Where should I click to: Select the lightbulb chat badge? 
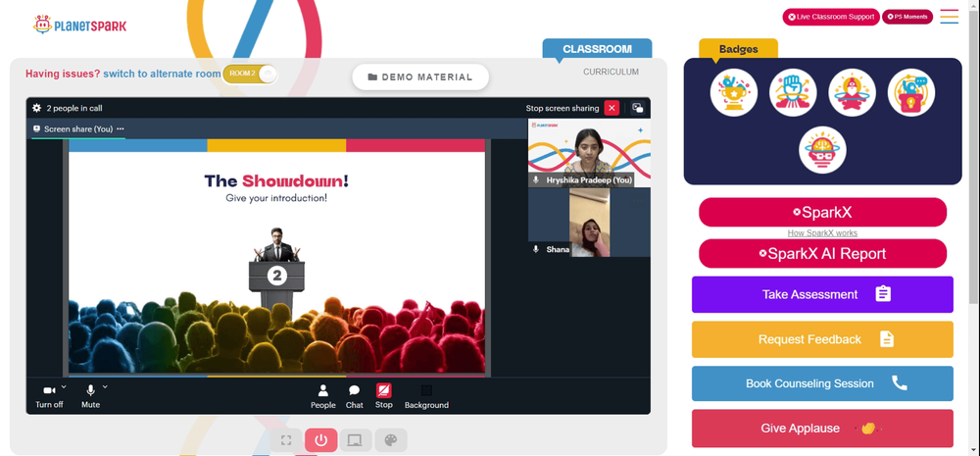tap(910, 92)
